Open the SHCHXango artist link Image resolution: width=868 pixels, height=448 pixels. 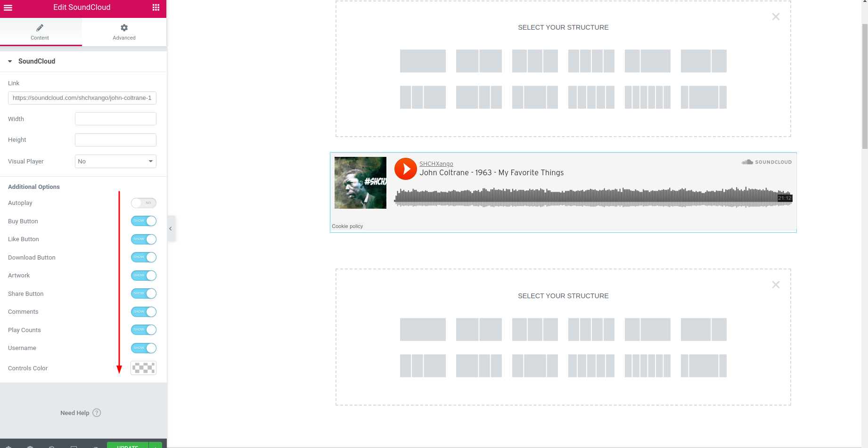point(436,164)
